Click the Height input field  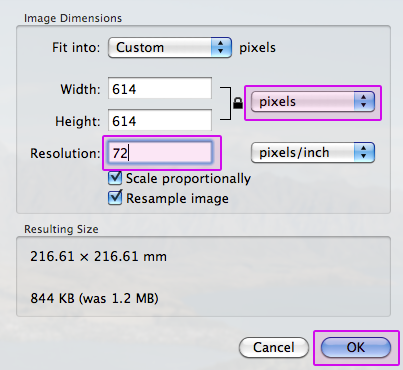coord(160,120)
